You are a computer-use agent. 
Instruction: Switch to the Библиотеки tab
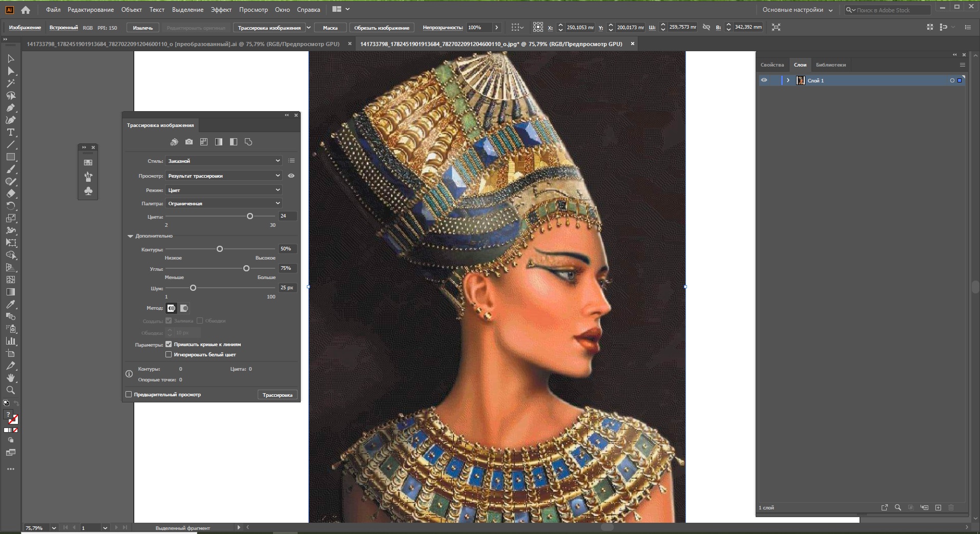click(830, 65)
